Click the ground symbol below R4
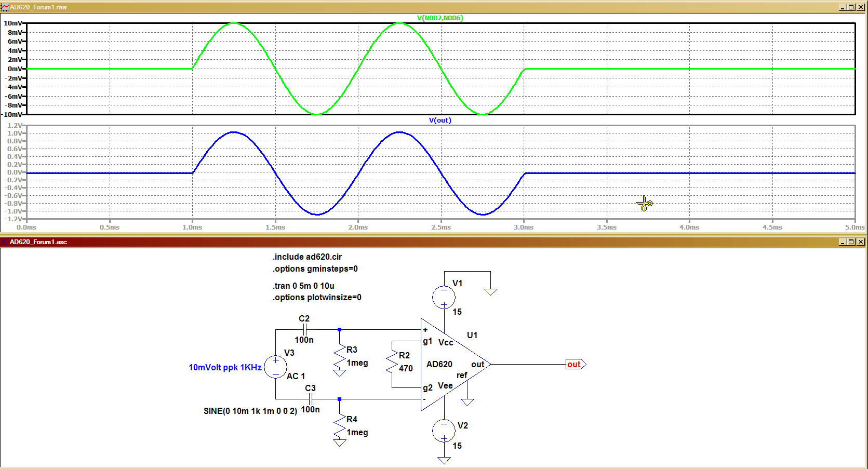868x469 pixels. 340,443
